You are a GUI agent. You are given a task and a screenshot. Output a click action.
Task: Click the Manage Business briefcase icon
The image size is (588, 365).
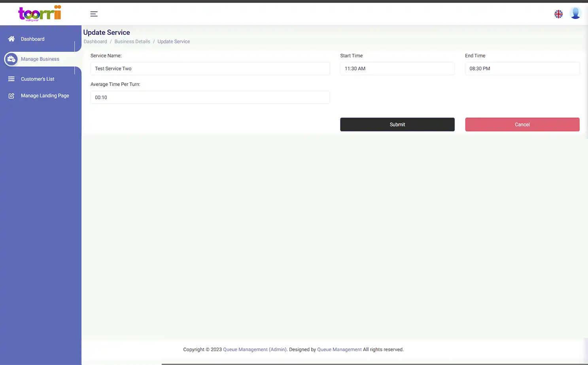[11, 59]
